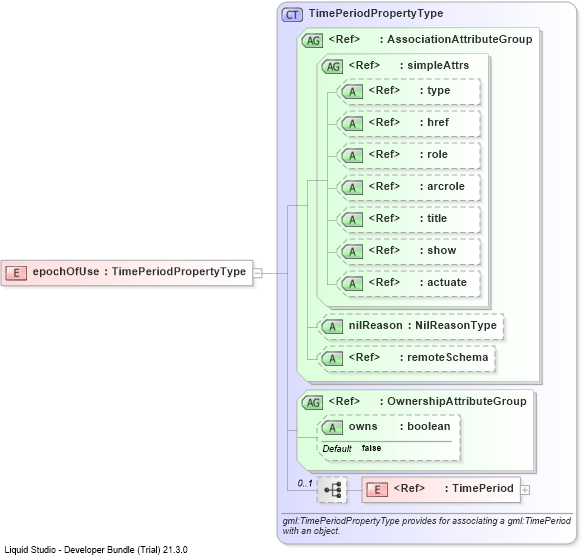Click the A icon beside nilReason
Viewport: 581px width, 555px height.
(x=332, y=327)
